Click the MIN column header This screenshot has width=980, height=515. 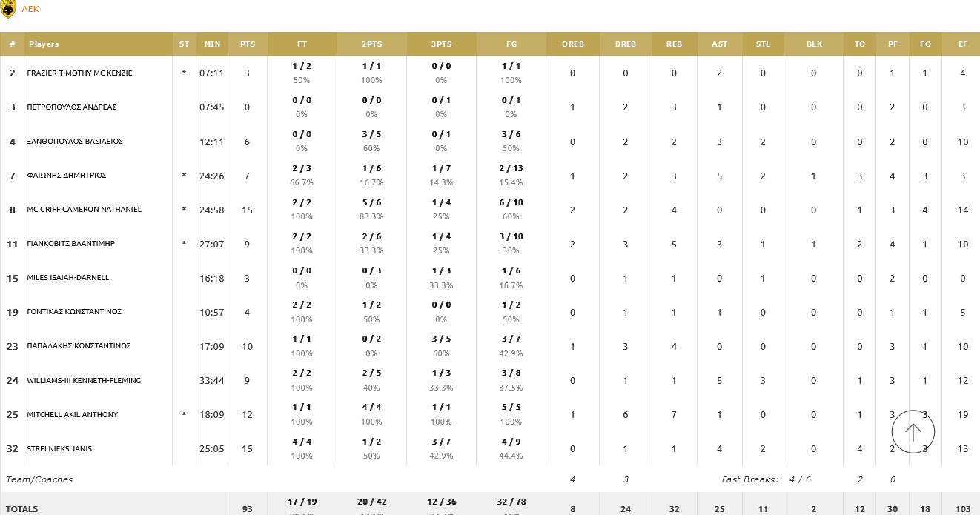coord(212,44)
